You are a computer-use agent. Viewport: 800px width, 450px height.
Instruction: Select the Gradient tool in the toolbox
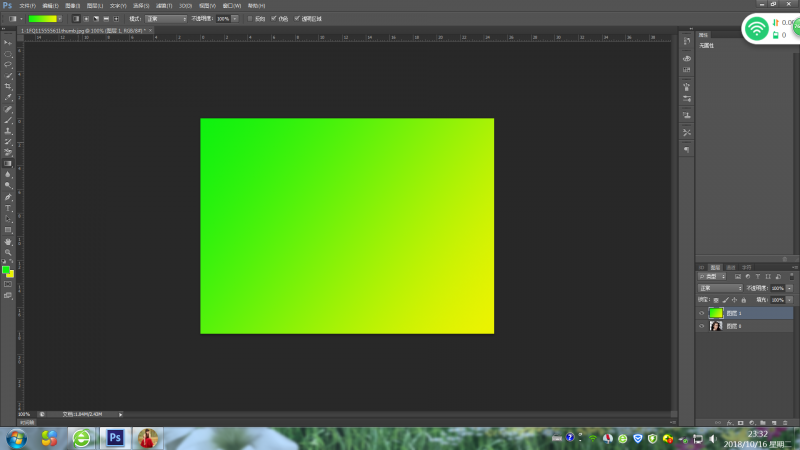8,163
